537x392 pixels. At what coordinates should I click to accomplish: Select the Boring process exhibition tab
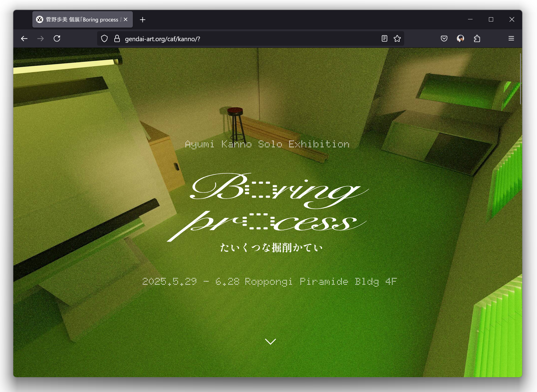79,20
